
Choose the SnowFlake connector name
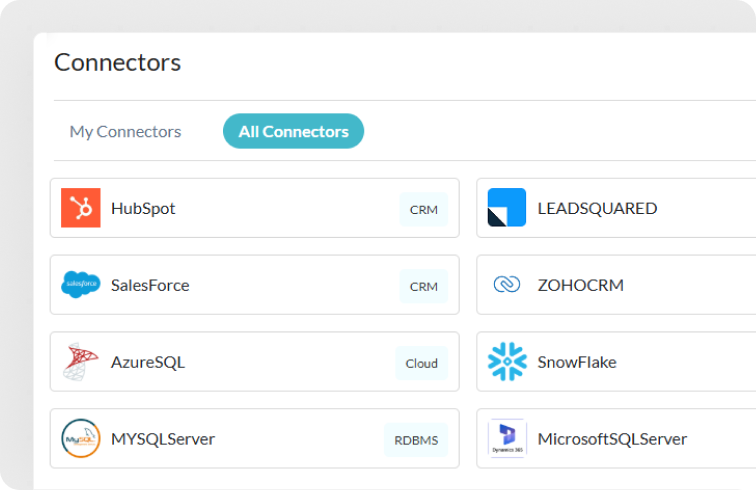tap(577, 362)
